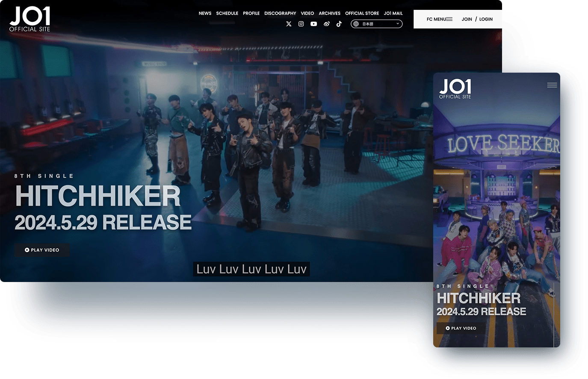This screenshot has height=379, width=588.
Task: Click the Luv Luv Luv subtitle caption
Action: (x=251, y=269)
